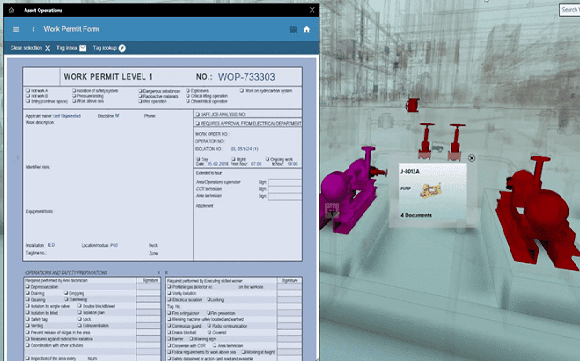The width and height of the screenshot is (580, 361).
Task: Click the Search box at top right
Action: pos(570,10)
